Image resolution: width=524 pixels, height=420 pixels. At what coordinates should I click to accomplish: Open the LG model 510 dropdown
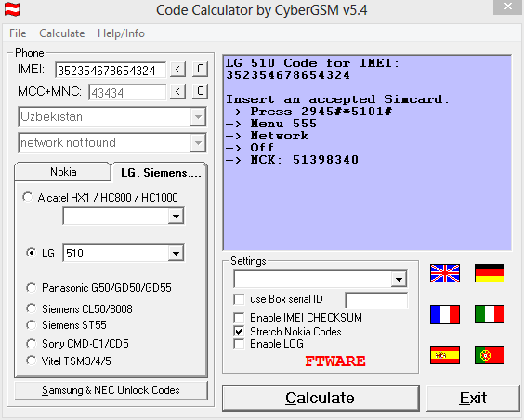(x=176, y=254)
